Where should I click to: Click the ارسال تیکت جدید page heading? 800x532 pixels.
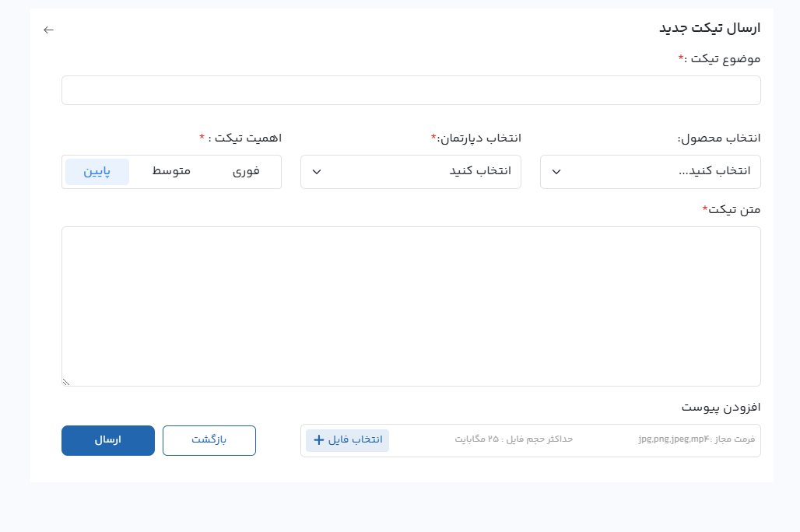tap(710, 29)
